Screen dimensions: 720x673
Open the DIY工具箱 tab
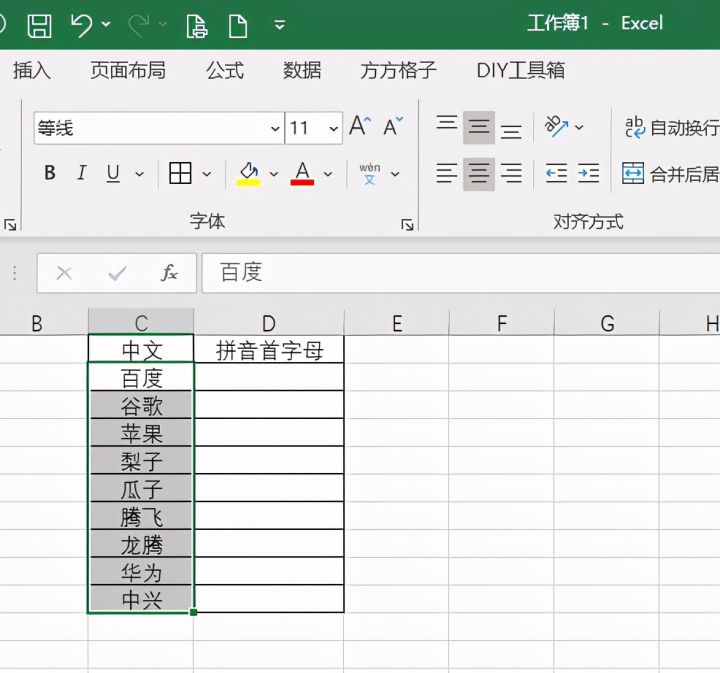tap(521, 70)
